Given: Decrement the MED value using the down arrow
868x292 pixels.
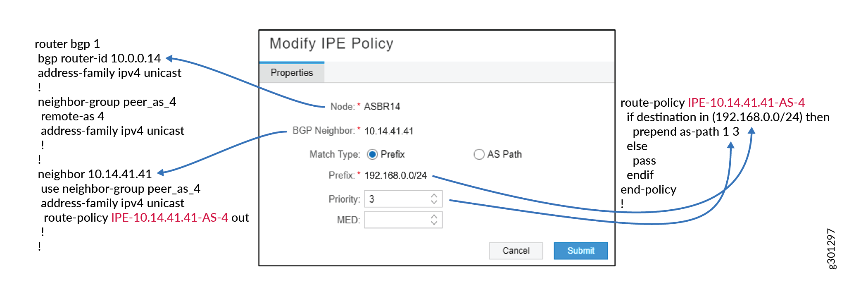Looking at the screenshot, I should point(434,223).
